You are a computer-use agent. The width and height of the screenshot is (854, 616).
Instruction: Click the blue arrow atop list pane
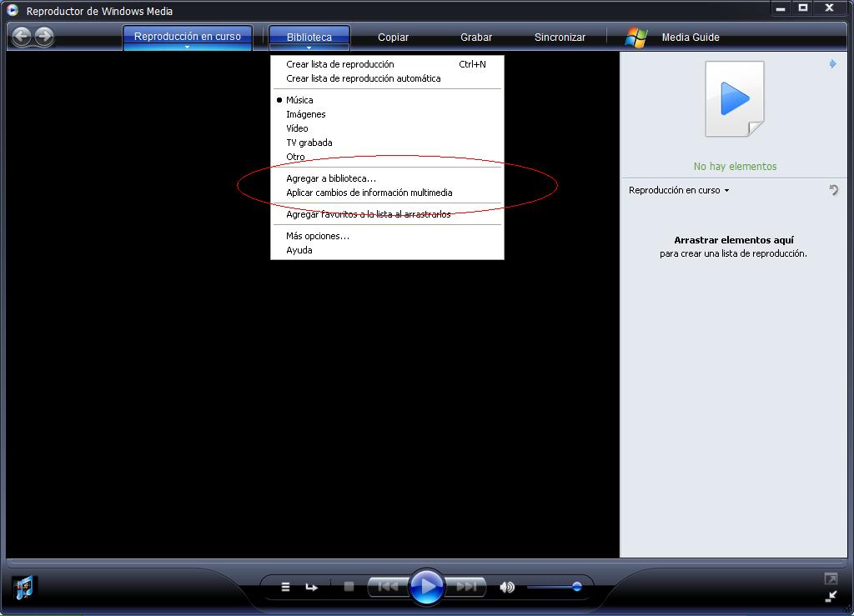point(833,64)
